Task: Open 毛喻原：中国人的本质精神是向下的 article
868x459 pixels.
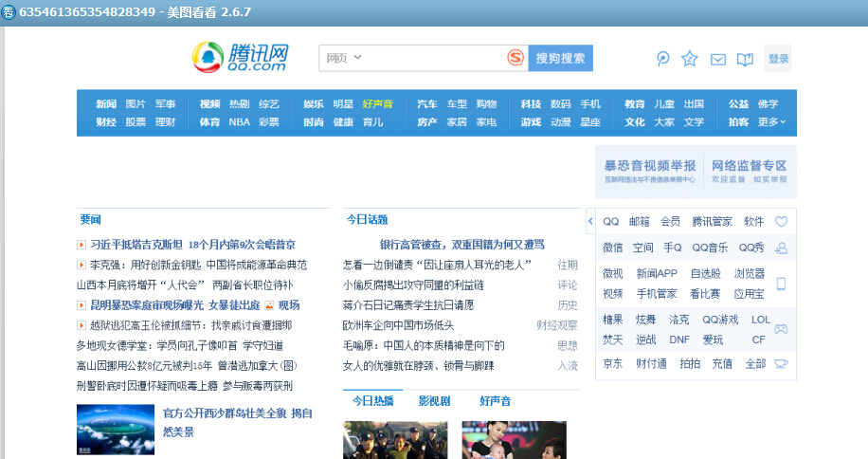Action: (424, 345)
